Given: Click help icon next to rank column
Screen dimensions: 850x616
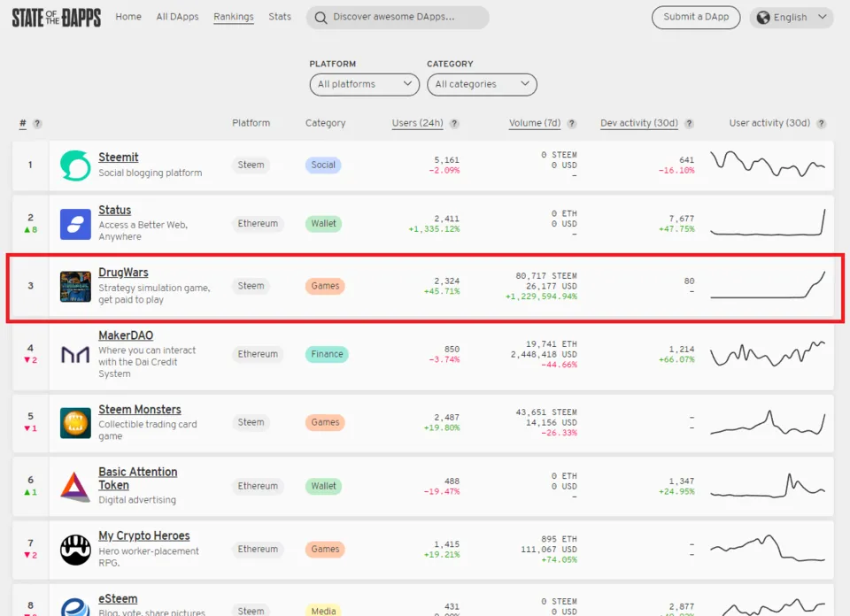Looking at the screenshot, I should (37, 124).
